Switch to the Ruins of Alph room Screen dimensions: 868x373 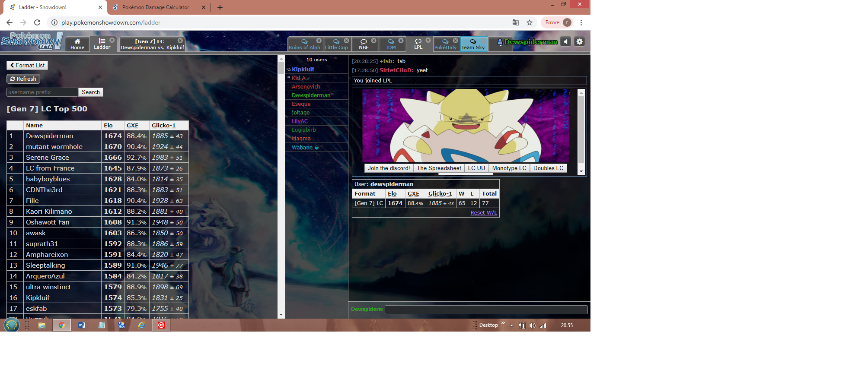pyautogui.click(x=304, y=44)
